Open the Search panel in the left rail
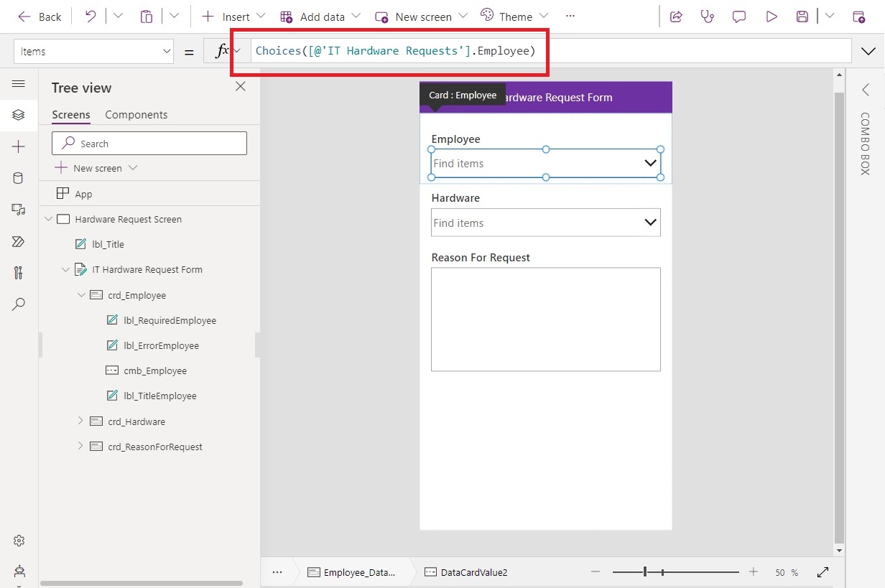The width and height of the screenshot is (885, 588). tap(19, 304)
